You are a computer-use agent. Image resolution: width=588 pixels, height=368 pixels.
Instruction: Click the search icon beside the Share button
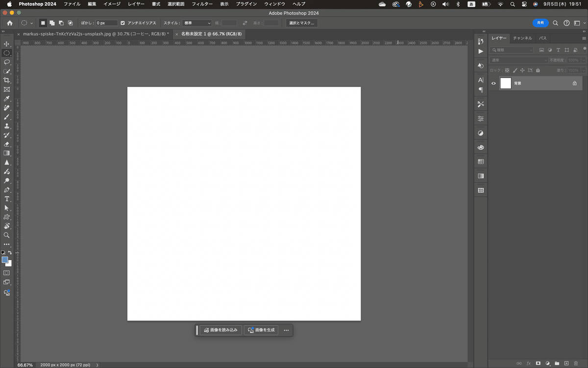click(555, 23)
